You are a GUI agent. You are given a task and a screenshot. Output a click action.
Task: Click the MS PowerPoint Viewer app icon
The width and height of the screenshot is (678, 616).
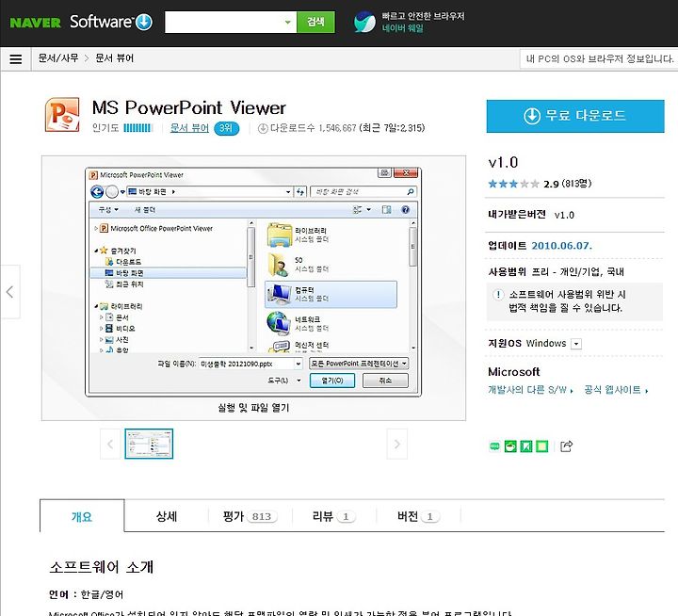click(62, 115)
